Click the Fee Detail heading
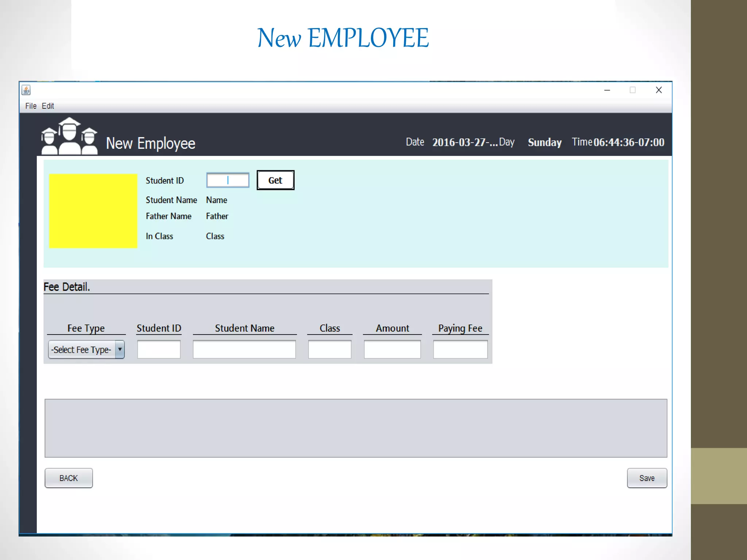 [67, 287]
